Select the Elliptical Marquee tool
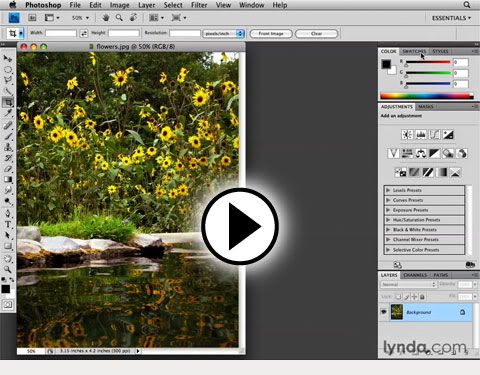This screenshot has height=375, width=480. point(8,70)
